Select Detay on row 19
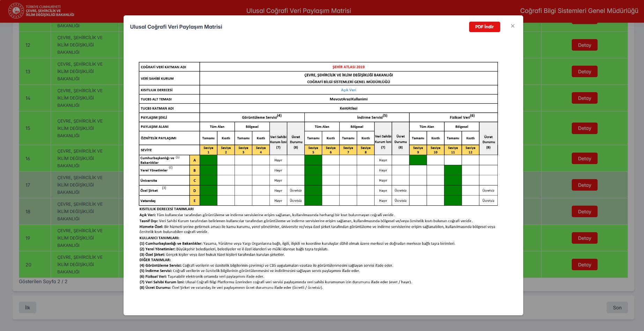This screenshot has width=644, height=331. pos(584,238)
